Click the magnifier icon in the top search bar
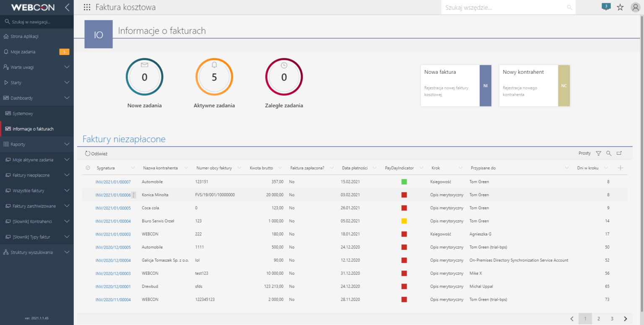The height and width of the screenshot is (325, 644). tap(569, 8)
